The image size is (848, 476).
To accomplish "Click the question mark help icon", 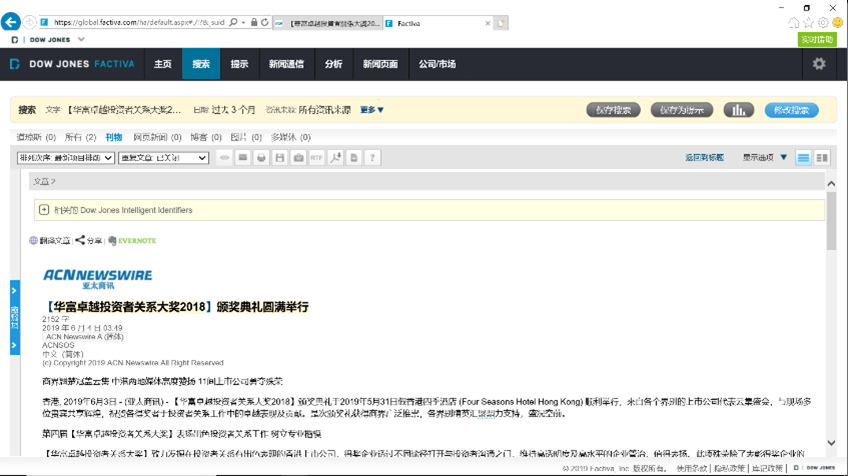I will (x=372, y=157).
